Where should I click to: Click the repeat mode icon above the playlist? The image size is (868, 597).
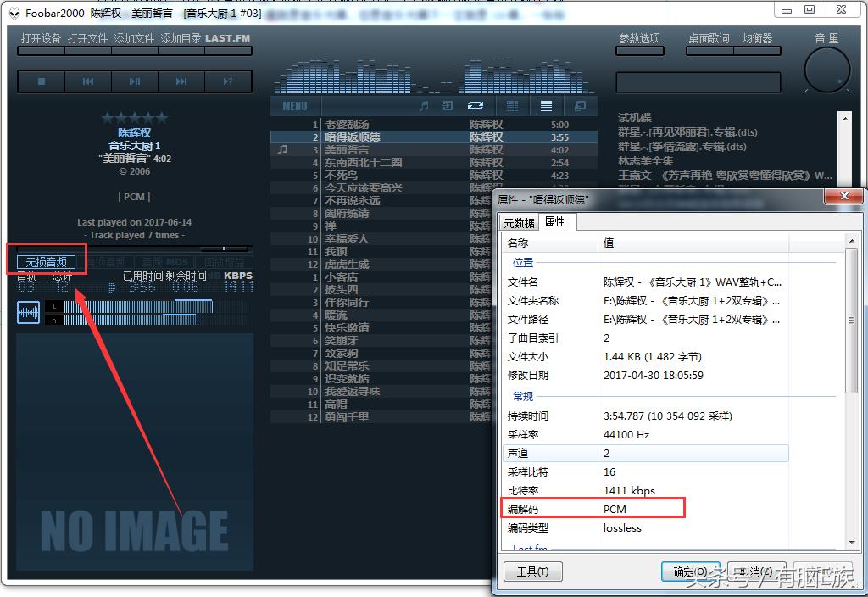pos(476,105)
